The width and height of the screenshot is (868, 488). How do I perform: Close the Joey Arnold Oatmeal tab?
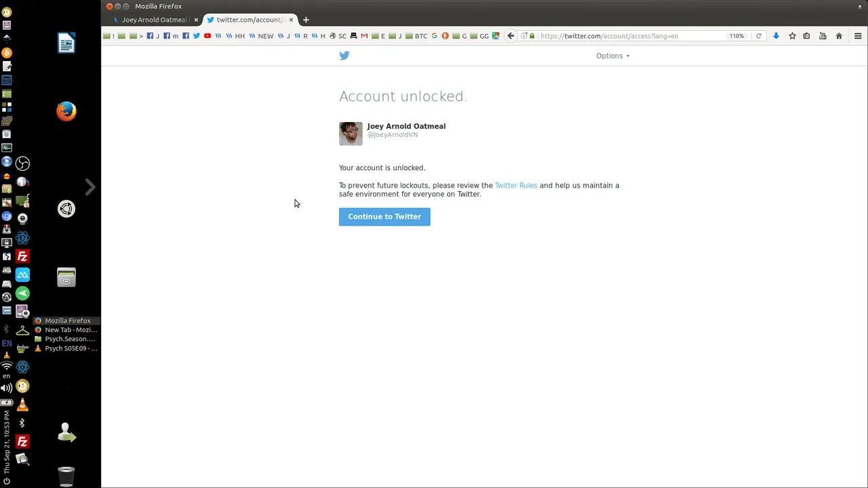click(x=196, y=20)
